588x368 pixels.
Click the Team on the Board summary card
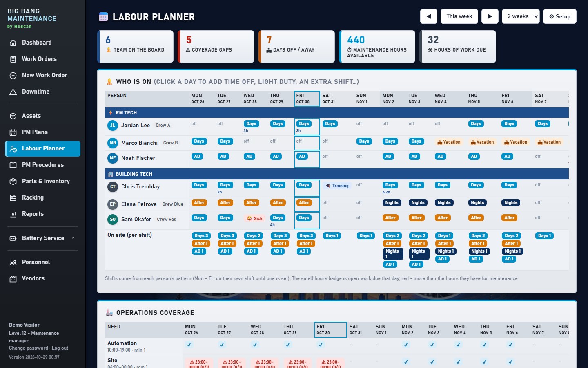tap(136, 47)
